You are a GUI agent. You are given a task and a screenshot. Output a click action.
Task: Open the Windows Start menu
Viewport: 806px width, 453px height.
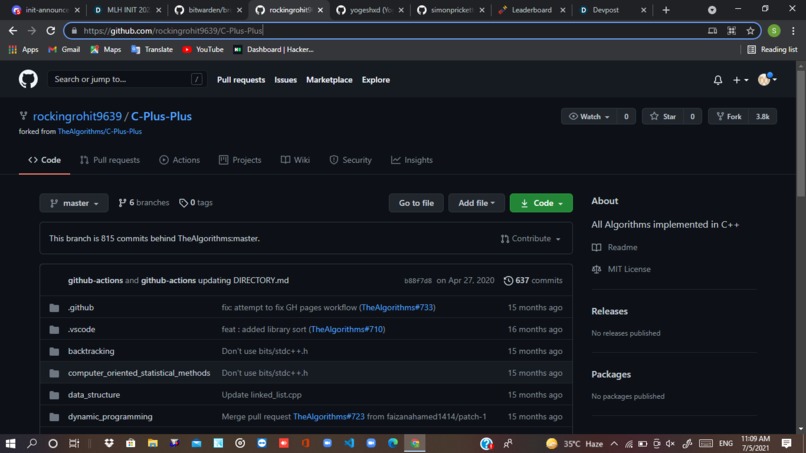coord(10,443)
